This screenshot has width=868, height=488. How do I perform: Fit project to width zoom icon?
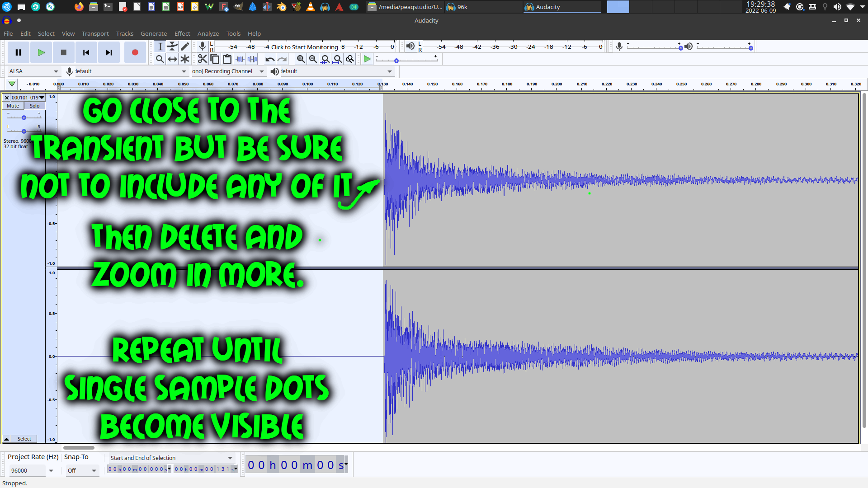click(x=337, y=59)
